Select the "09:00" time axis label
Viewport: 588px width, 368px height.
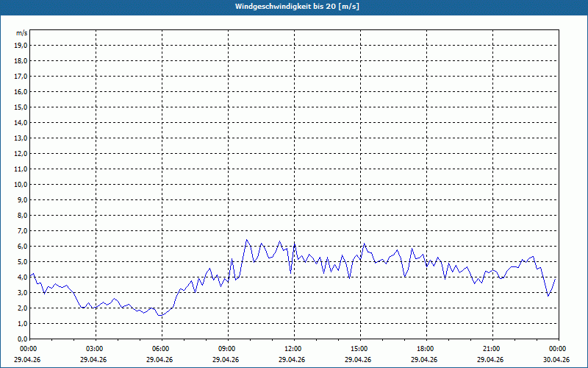click(228, 349)
